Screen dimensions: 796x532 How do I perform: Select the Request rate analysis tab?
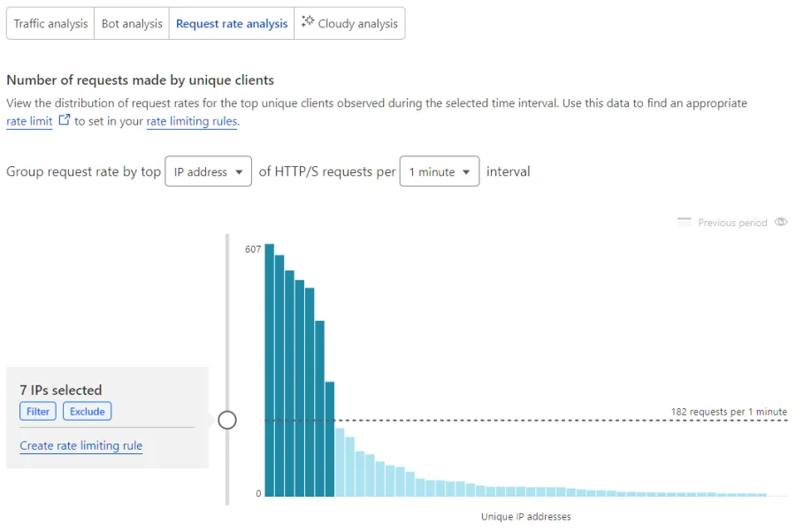click(232, 23)
